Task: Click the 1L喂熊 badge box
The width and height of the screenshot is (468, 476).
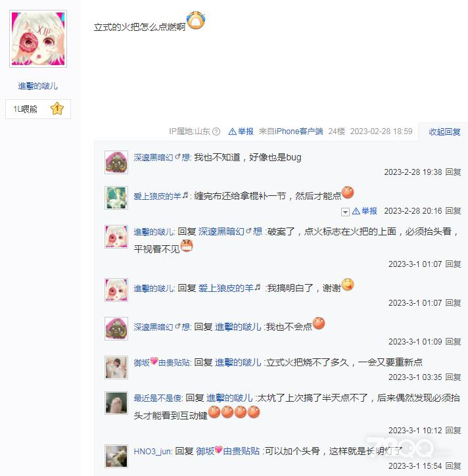Action: pos(38,109)
